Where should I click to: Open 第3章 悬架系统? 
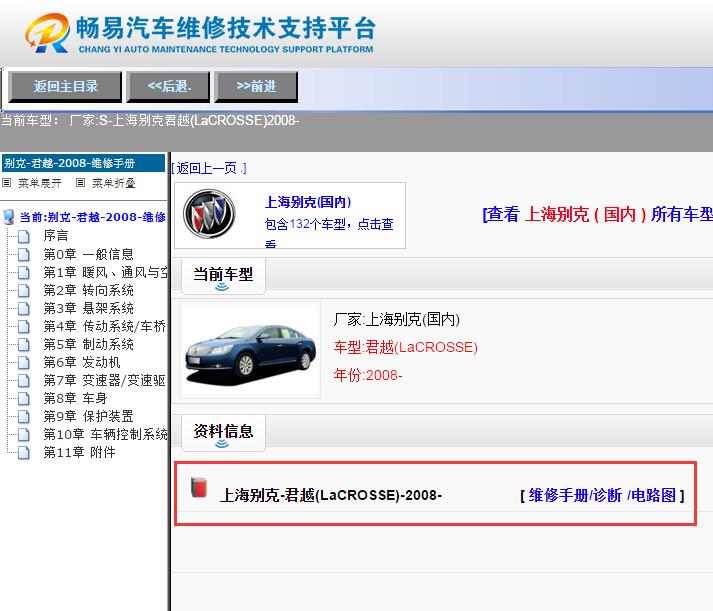88,308
